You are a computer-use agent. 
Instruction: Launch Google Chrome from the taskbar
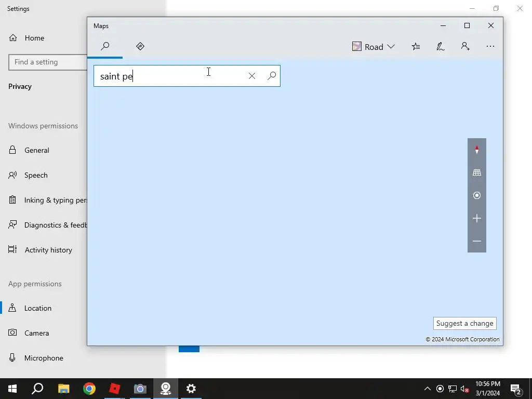click(89, 389)
